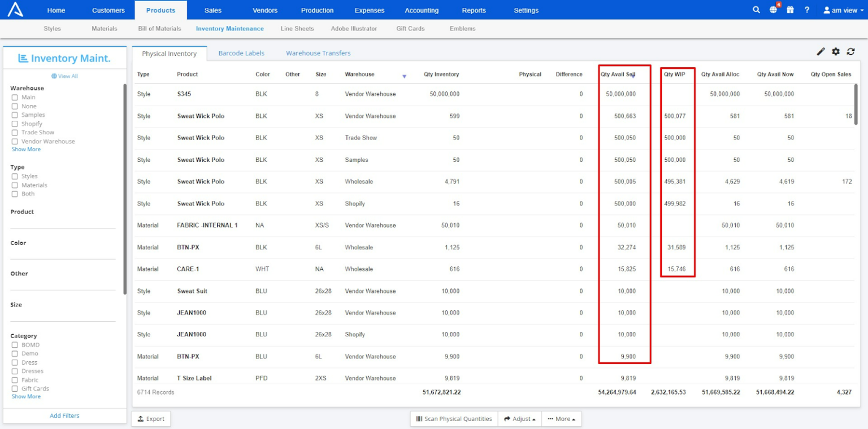Click the Export button

[x=151, y=419]
